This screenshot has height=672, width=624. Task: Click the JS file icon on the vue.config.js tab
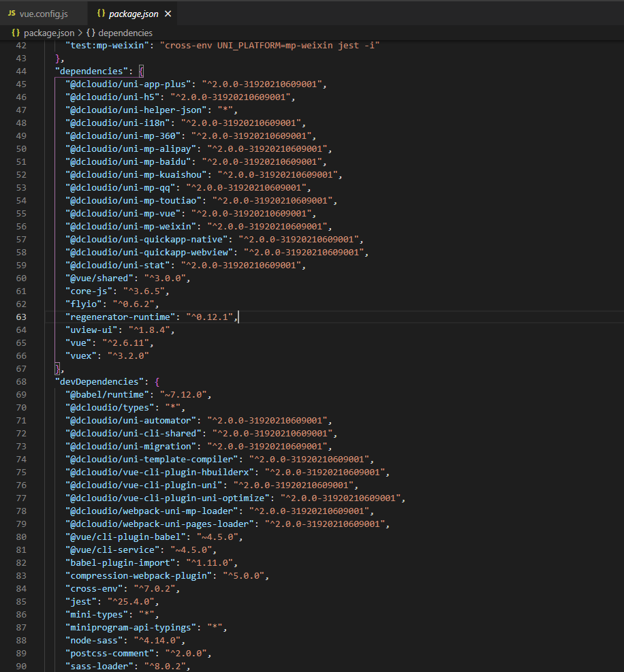[x=12, y=14]
